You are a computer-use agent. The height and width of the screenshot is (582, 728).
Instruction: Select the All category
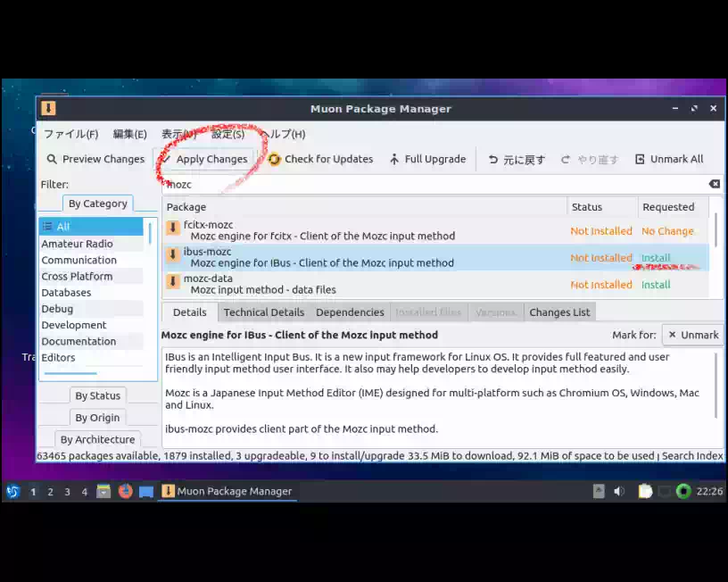click(x=92, y=227)
